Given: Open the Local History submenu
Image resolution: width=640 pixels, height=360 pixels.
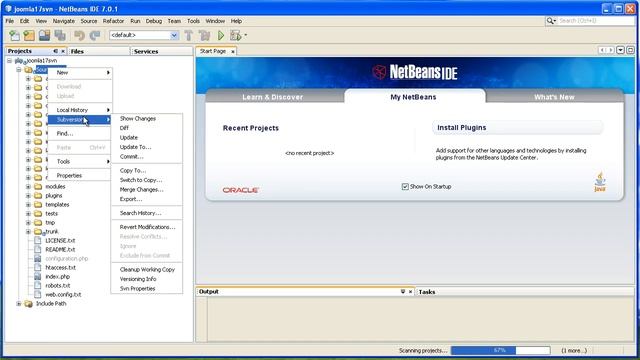Looking at the screenshot, I should click(80, 110).
